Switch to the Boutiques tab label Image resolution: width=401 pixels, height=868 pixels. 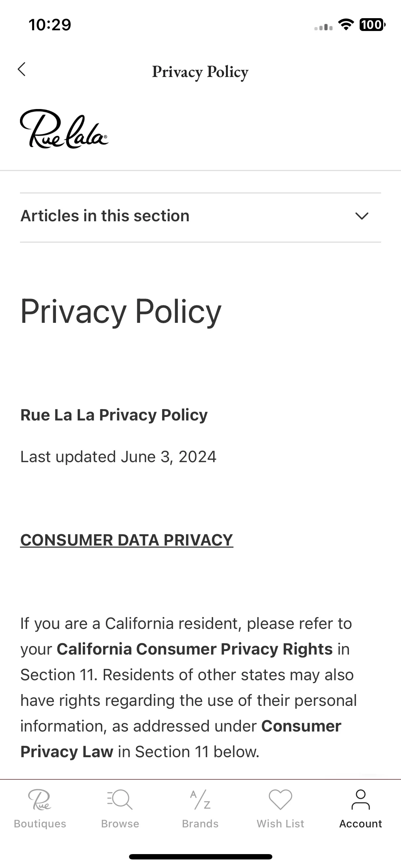pyautogui.click(x=40, y=824)
